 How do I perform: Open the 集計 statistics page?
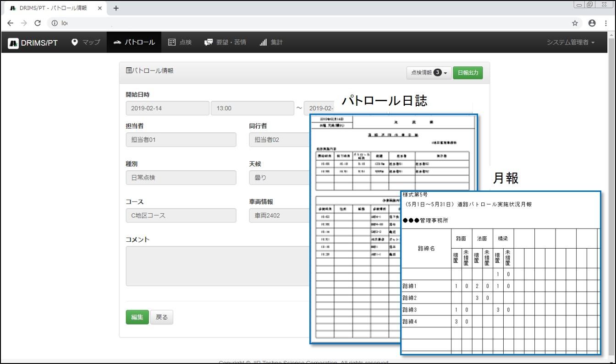tap(271, 42)
